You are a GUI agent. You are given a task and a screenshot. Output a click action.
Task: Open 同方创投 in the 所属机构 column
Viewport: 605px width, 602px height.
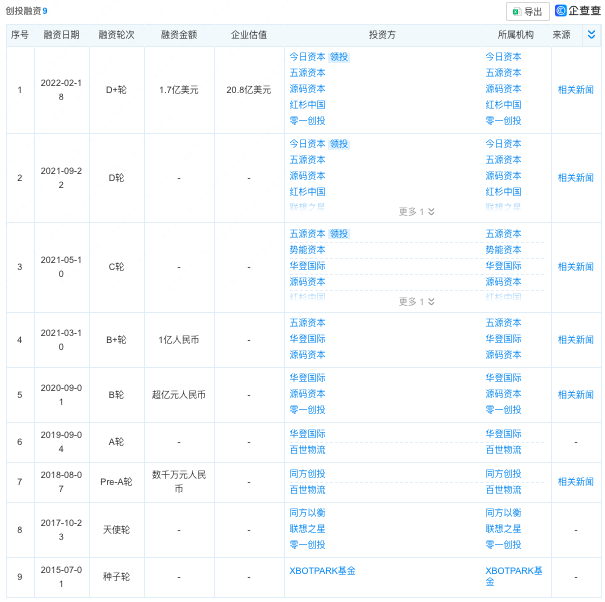(x=503, y=474)
